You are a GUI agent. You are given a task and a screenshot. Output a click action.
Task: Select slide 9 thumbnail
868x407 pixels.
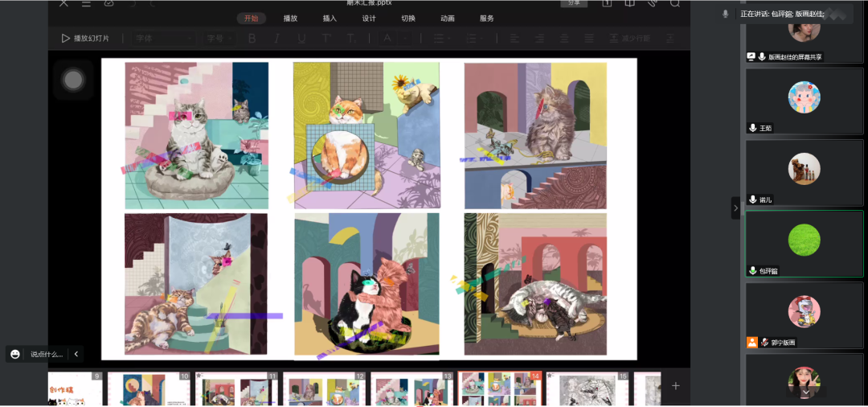click(x=76, y=388)
